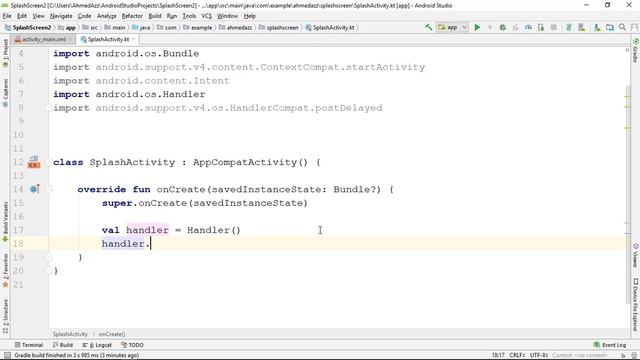Image resolution: width=640 pixels, height=360 pixels.
Task: Click SplashActivity.kt in the navigation bar
Action: pos(330,27)
